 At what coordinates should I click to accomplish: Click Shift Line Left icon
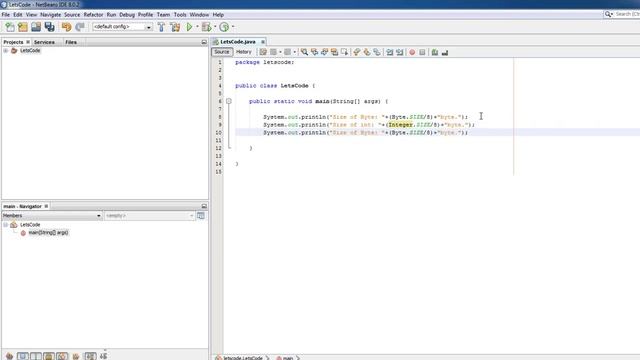pos(389,52)
